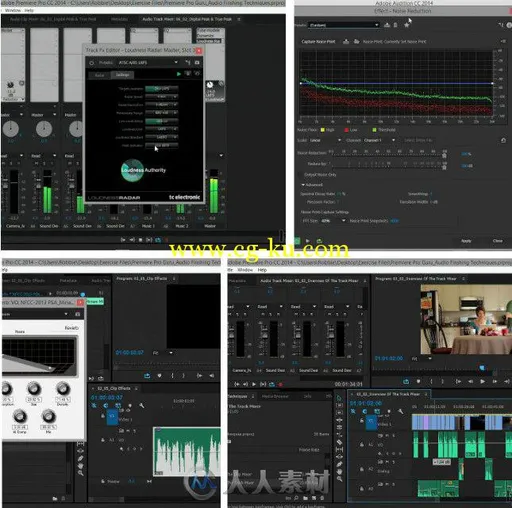
Task: Click the audio waveform clip in Clip Effects timeline
Action: (x=187, y=451)
